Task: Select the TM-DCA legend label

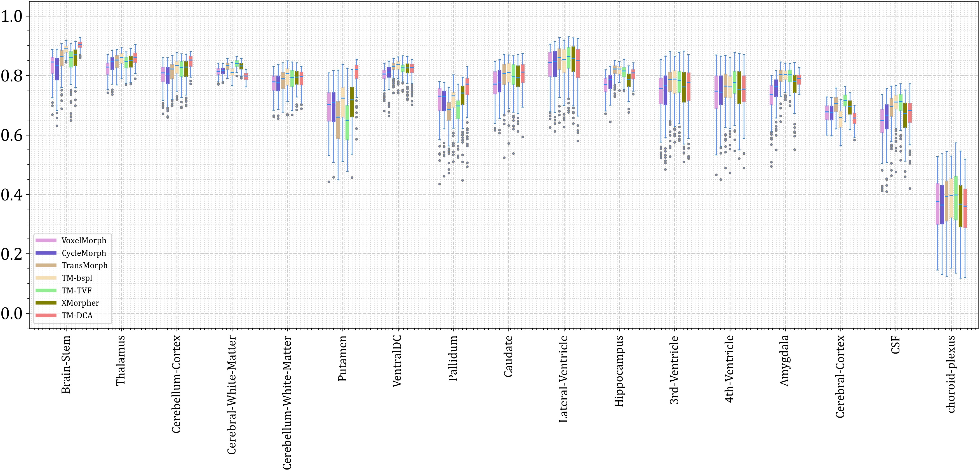Action: point(77,316)
